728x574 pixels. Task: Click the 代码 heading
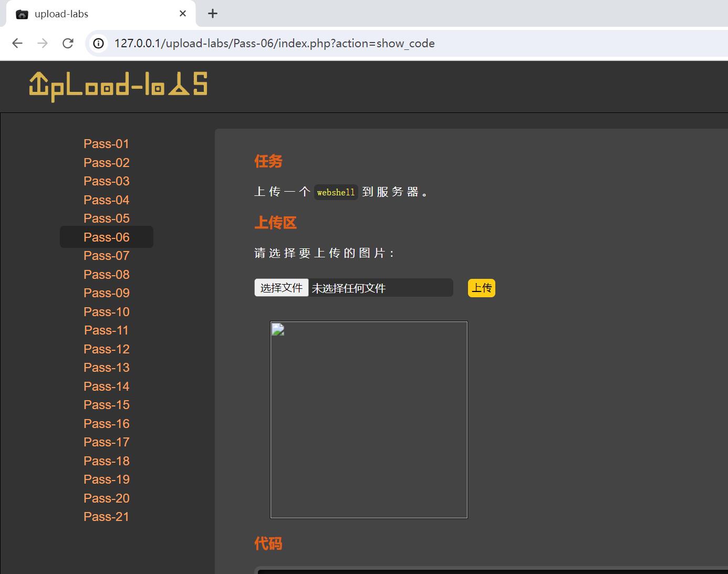tap(268, 544)
